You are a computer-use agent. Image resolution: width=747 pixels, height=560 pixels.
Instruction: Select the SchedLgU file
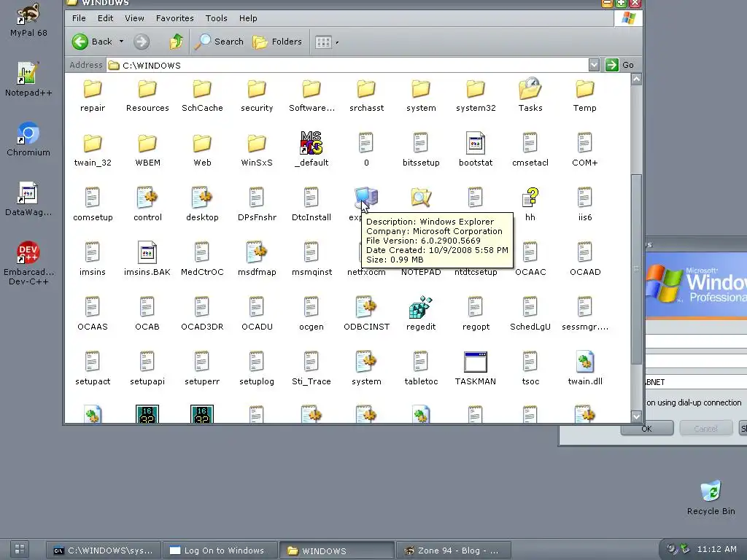coord(530,313)
